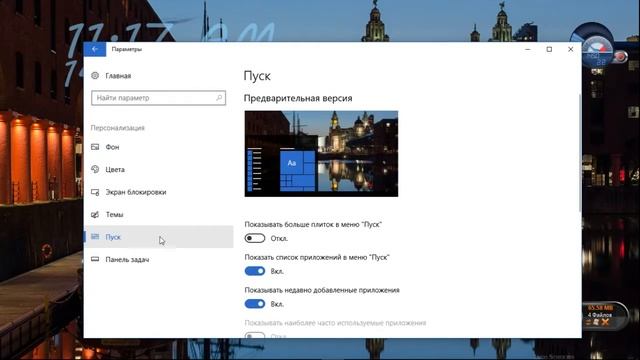Maximize the Параметры window
640x360 pixels.
point(549,49)
